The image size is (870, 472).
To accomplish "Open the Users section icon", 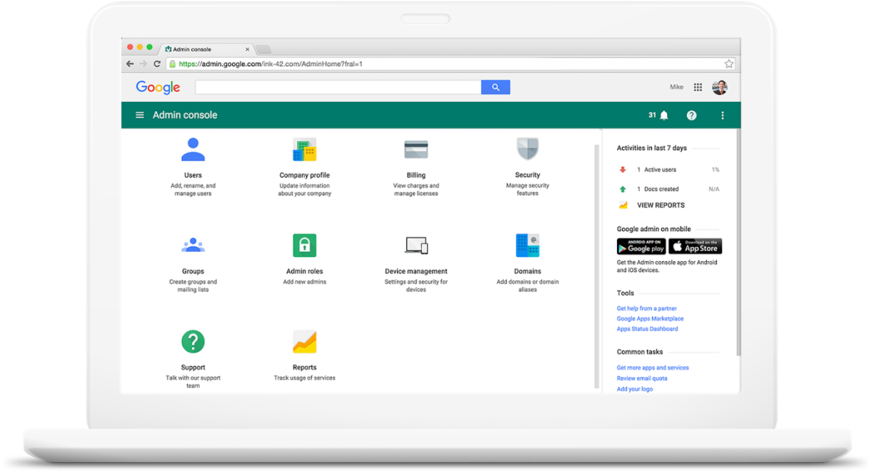I will pyautogui.click(x=193, y=150).
